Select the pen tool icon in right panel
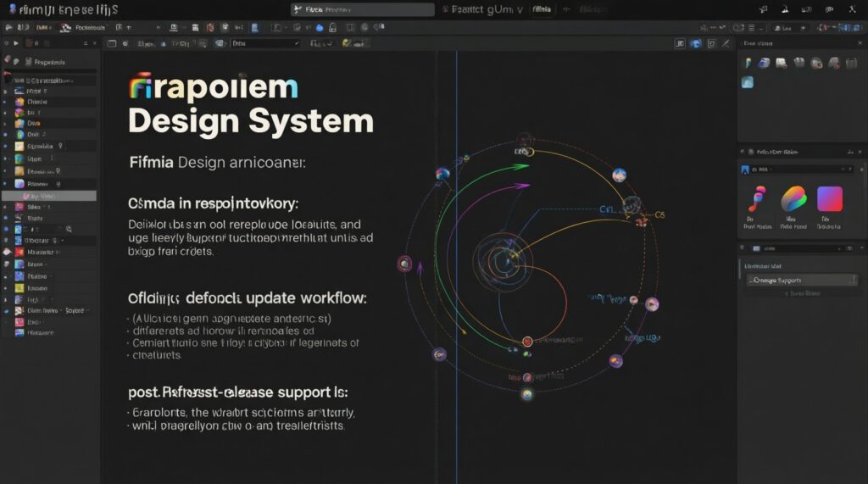 tap(748, 63)
